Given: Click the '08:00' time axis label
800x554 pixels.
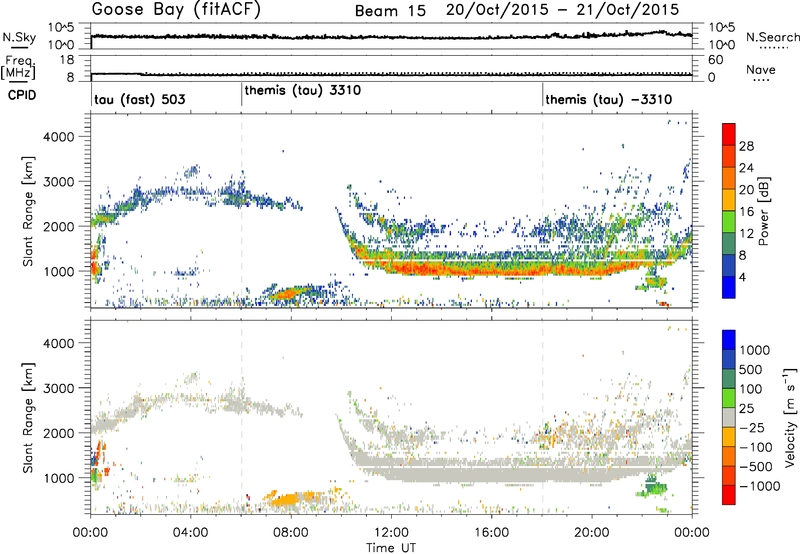Looking at the screenshot, I should (x=290, y=533).
